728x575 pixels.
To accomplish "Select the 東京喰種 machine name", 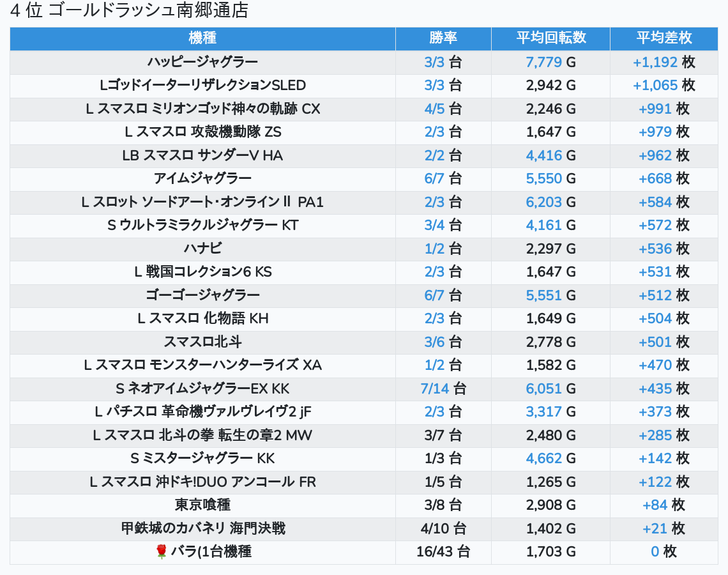I will 202,505.
